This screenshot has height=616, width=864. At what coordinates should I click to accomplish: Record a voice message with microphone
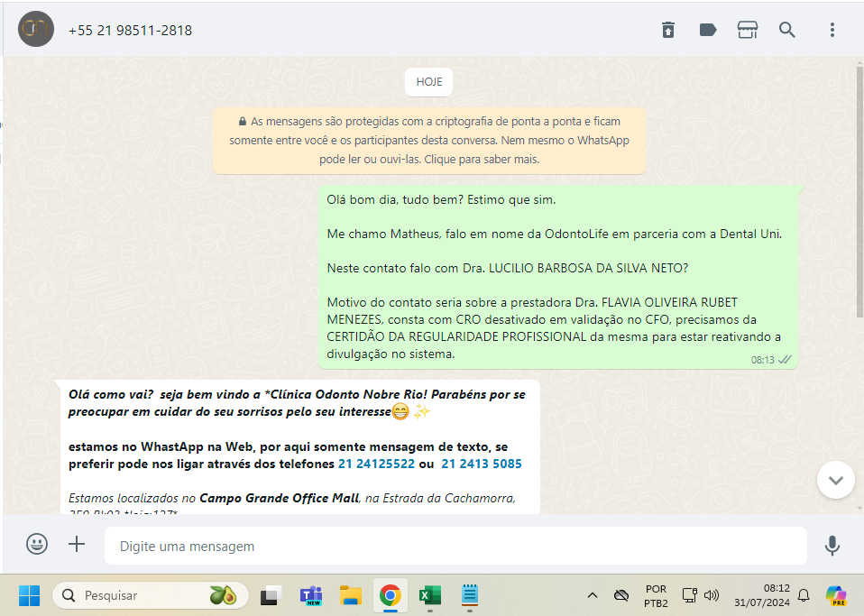coord(832,546)
